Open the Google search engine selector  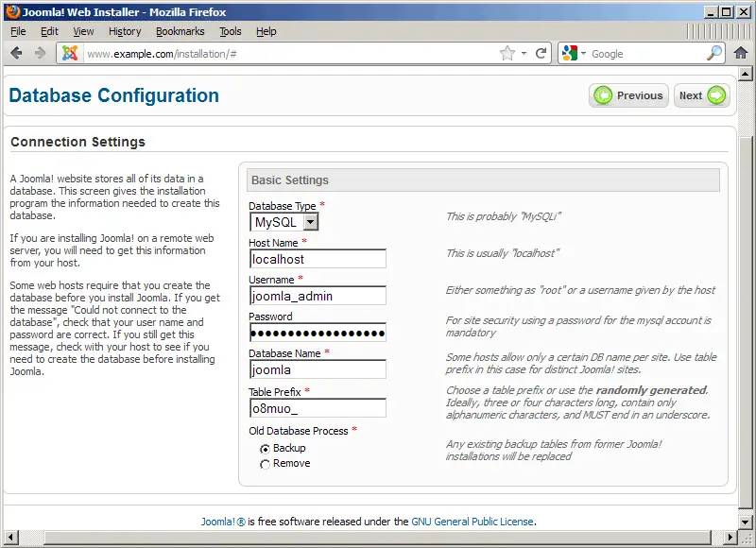pos(574,53)
